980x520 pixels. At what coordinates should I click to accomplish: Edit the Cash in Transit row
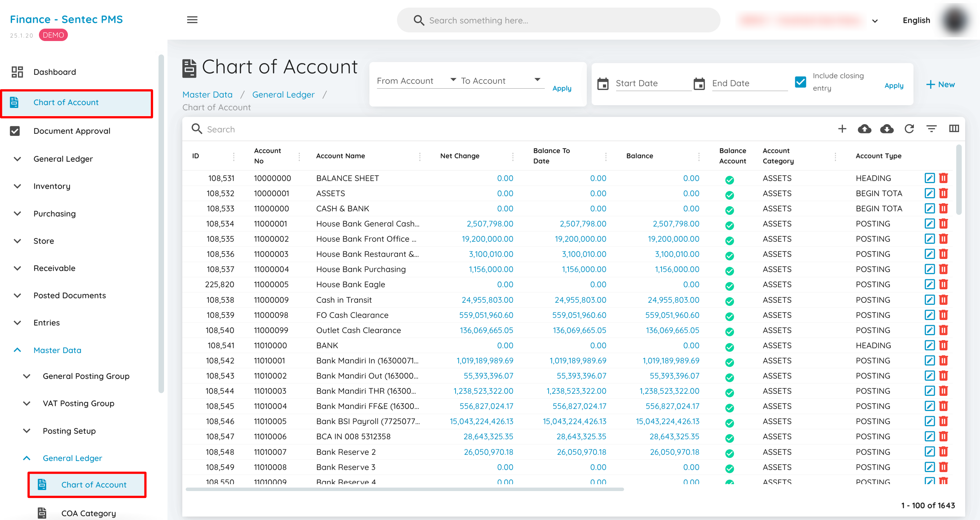click(929, 300)
